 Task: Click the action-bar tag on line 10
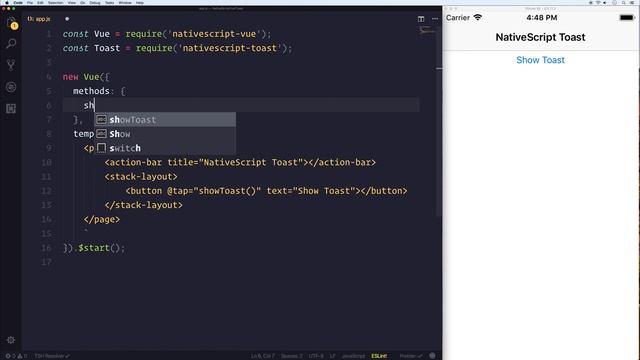[x=240, y=162]
